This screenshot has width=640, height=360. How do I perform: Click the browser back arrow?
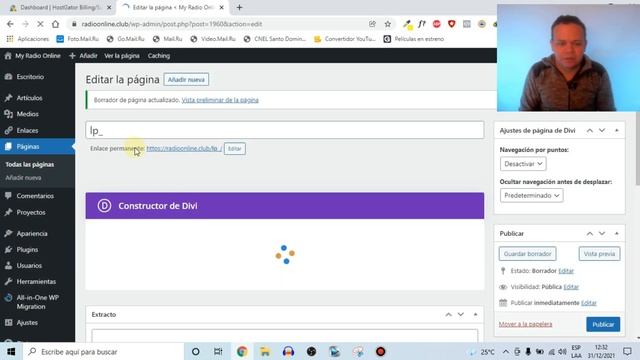(10, 24)
